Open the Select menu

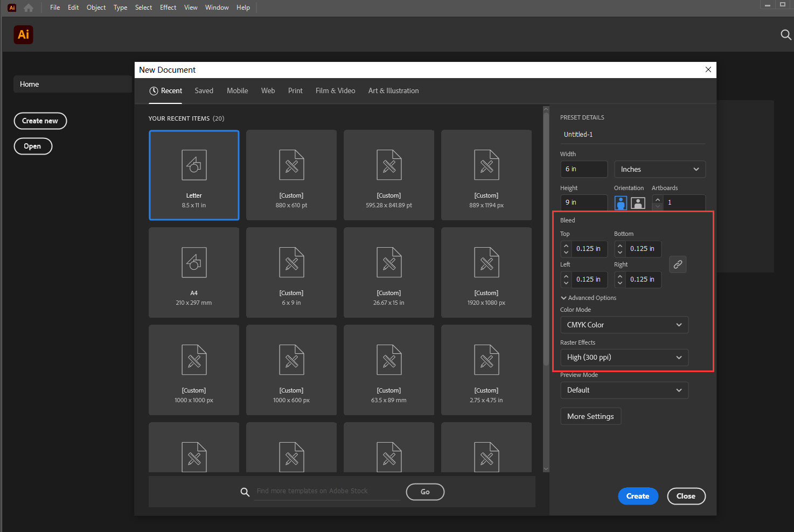coord(144,8)
